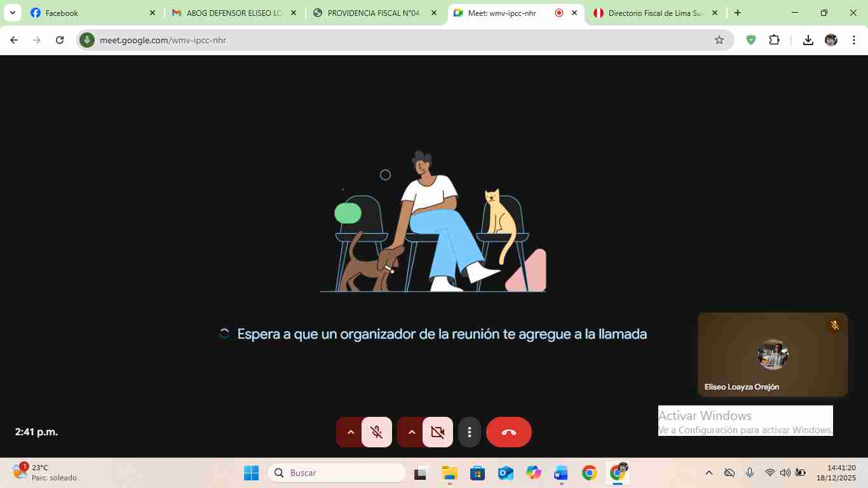Open the Chrome extensions puzzle icon
Viewport: 868px width, 488px height.
pos(774,40)
